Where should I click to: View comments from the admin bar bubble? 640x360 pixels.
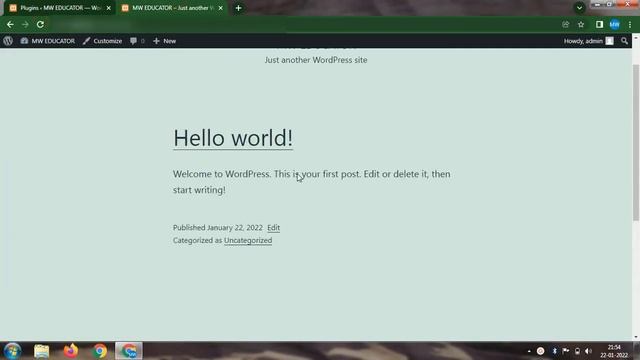(x=137, y=41)
